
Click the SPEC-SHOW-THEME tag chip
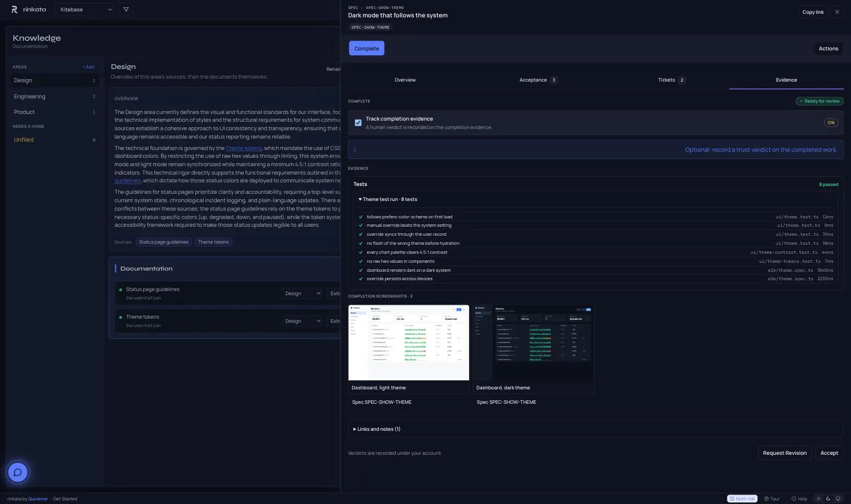click(370, 28)
